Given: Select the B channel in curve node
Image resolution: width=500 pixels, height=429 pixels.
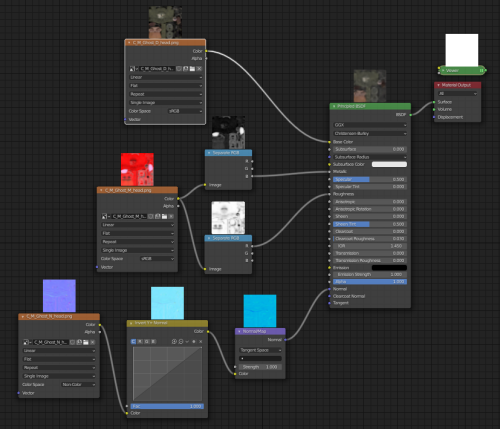Looking at the screenshot, I should pos(153,342).
